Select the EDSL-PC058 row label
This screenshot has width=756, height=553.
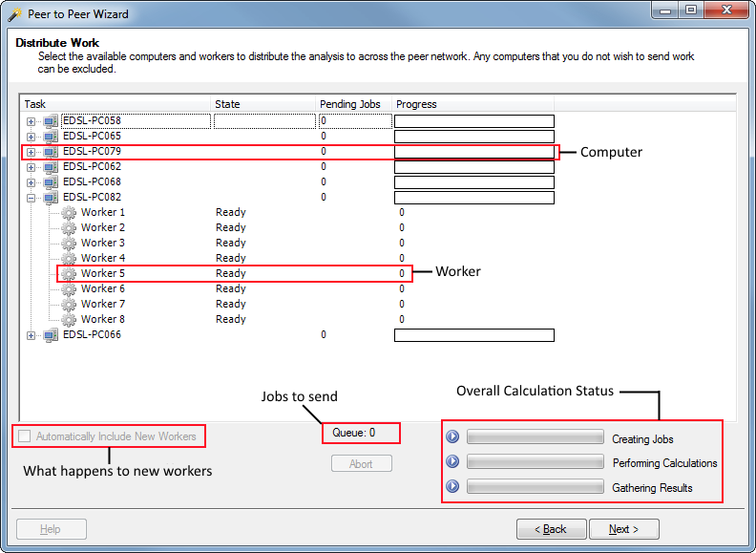92,120
